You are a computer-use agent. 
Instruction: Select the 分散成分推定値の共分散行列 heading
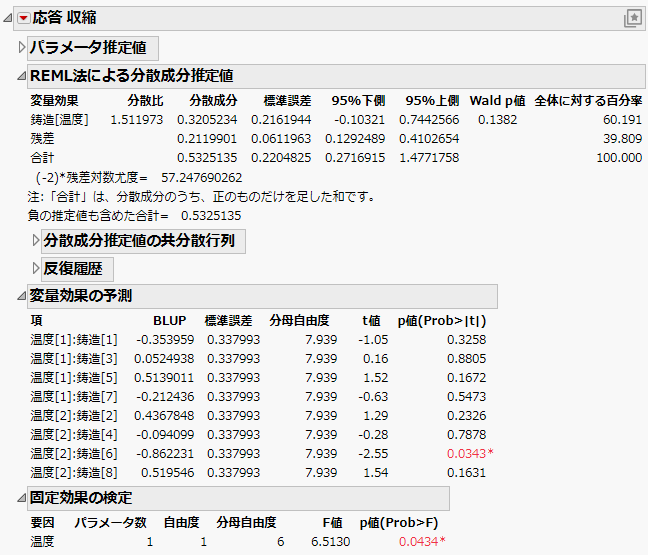[x=139, y=241]
